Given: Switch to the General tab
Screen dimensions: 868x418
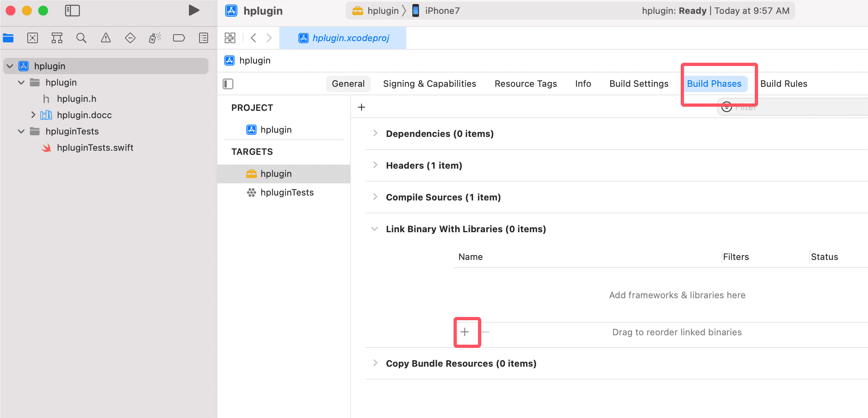Looking at the screenshot, I should click(x=348, y=84).
